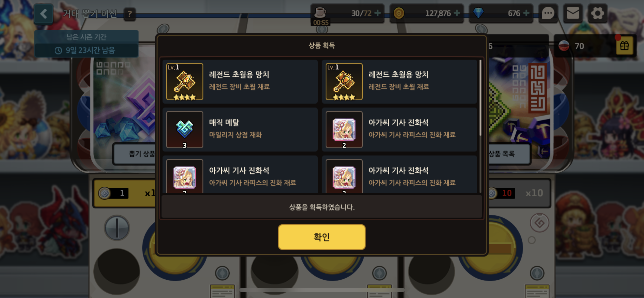Click the yellow 확인 confirm button

coord(322,237)
